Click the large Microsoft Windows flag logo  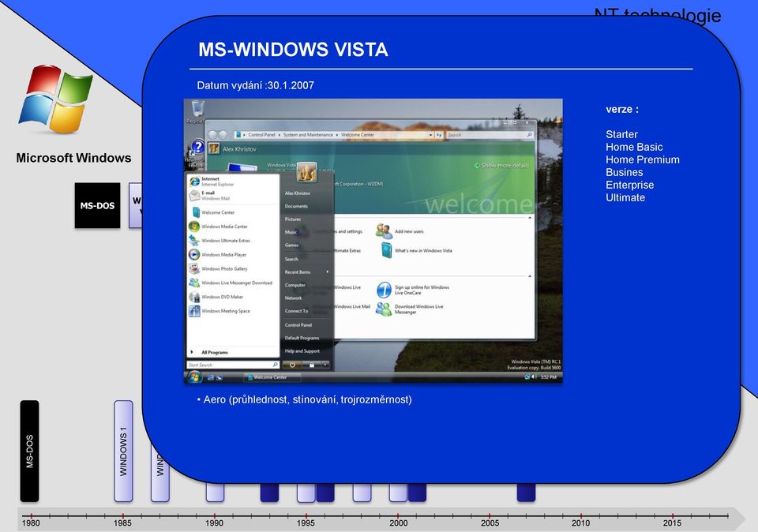point(55,99)
